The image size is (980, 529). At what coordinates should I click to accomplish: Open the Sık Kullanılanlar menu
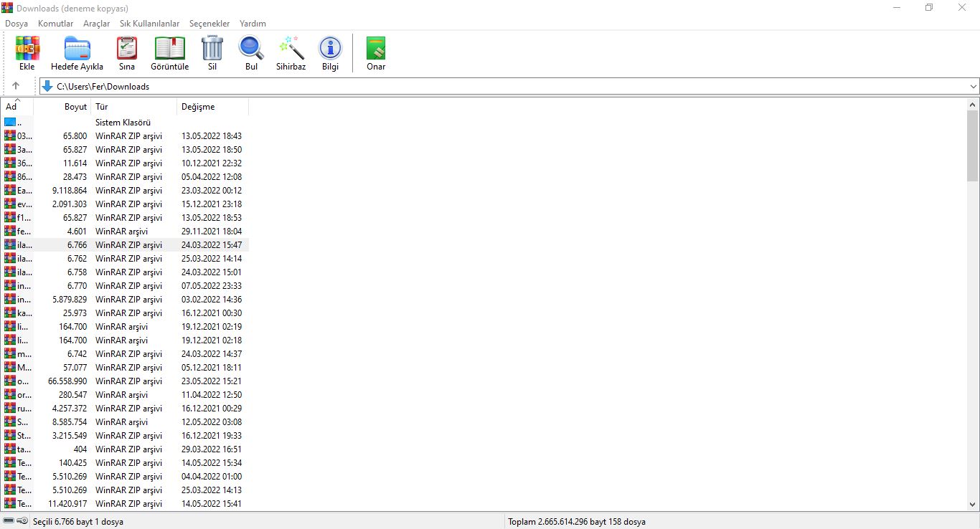tap(150, 24)
